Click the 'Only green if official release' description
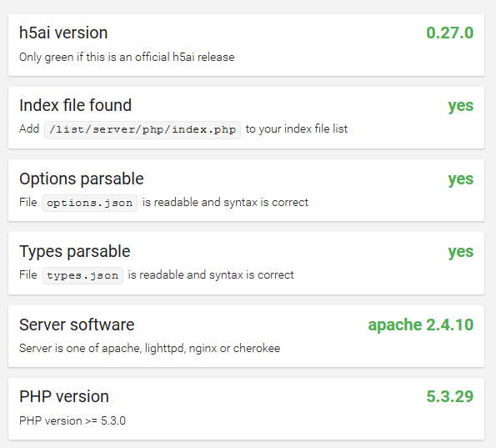Viewport: 496px width, 448px height. coord(127,58)
